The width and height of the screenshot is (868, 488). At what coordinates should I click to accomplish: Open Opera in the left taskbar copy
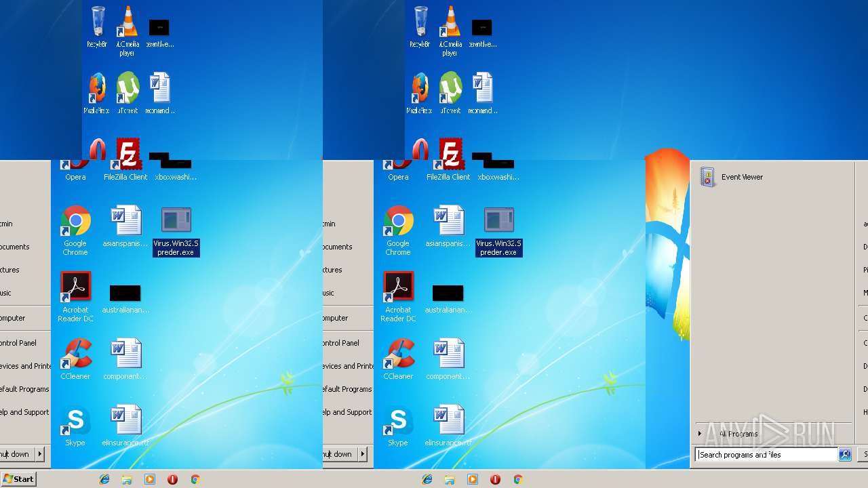[172, 479]
